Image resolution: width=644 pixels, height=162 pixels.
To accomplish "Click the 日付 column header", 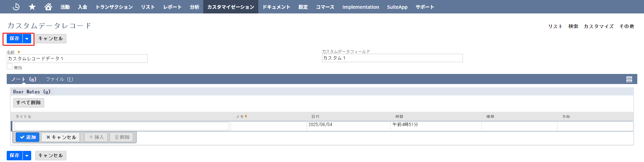I will tap(315, 117).
